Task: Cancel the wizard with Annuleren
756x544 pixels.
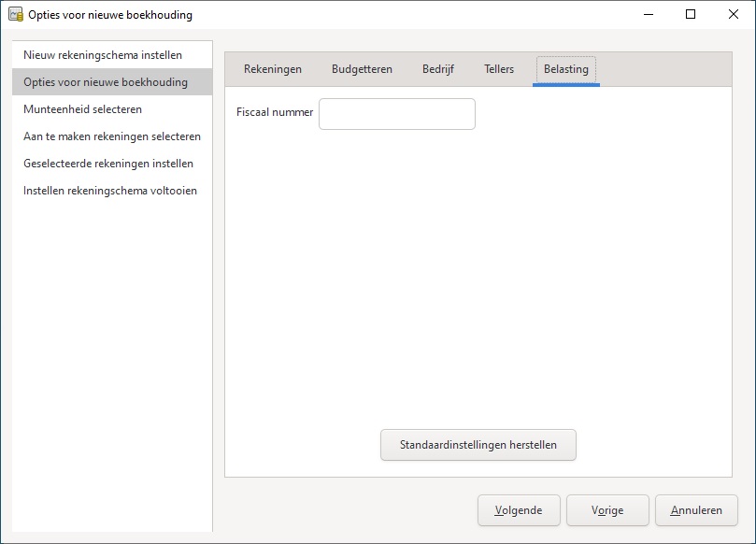Action: click(x=696, y=510)
